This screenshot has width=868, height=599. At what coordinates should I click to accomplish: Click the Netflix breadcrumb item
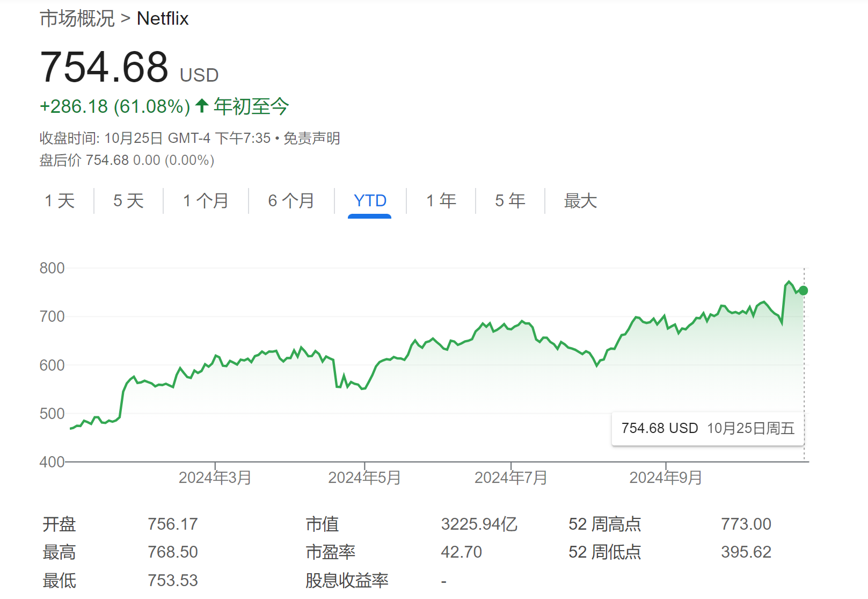pyautogui.click(x=163, y=18)
